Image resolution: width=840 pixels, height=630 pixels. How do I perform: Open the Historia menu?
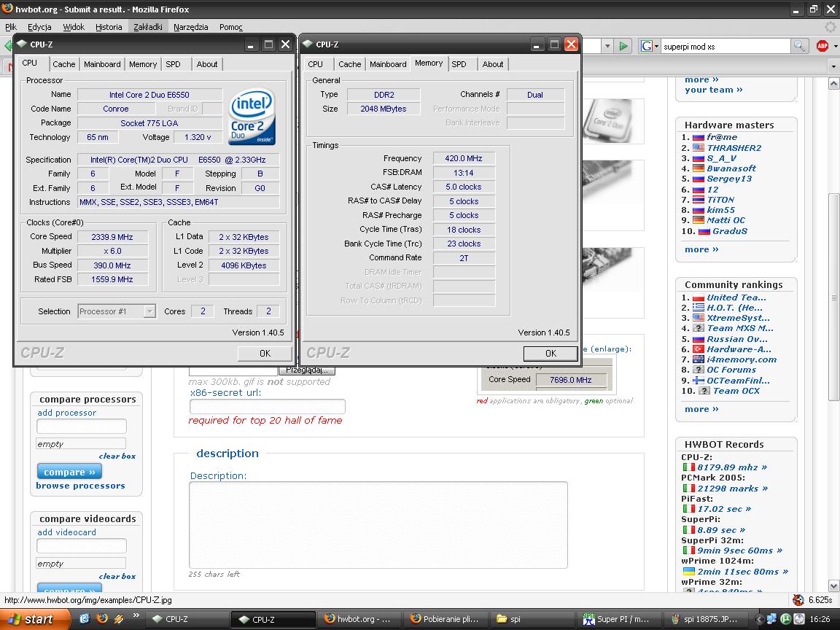[x=109, y=27]
